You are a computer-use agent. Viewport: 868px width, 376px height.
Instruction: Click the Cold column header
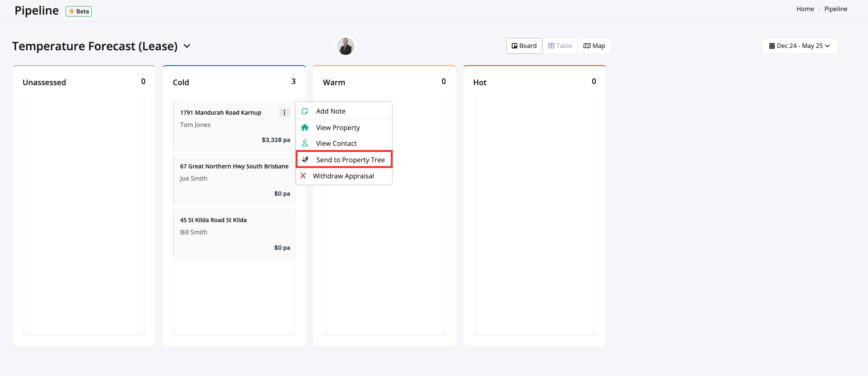181,82
